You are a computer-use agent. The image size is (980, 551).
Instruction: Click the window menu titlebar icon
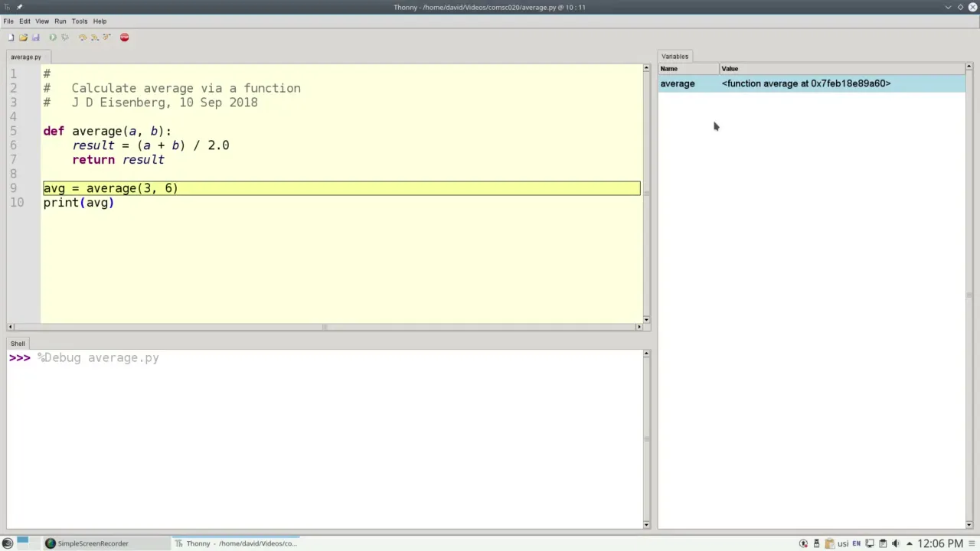[7, 7]
